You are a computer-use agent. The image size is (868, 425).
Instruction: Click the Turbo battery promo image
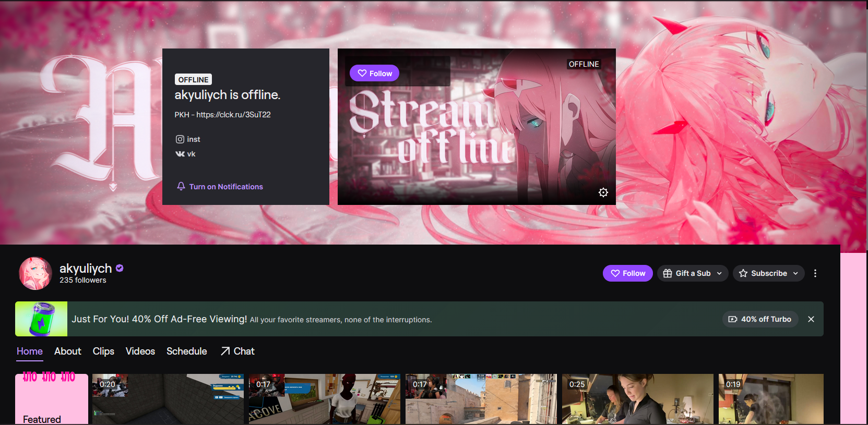pyautogui.click(x=41, y=319)
